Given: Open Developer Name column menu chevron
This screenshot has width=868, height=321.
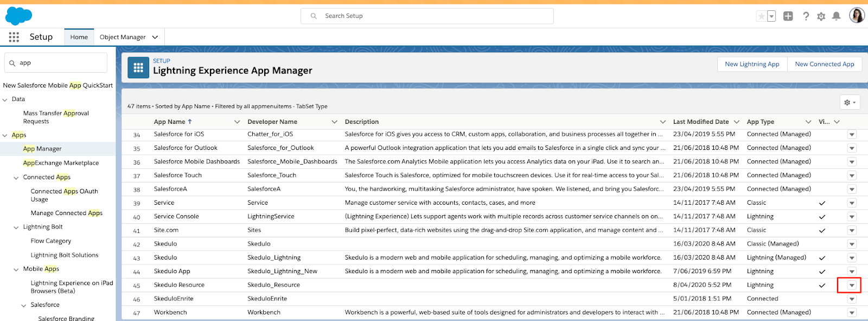Looking at the screenshot, I should pos(334,122).
